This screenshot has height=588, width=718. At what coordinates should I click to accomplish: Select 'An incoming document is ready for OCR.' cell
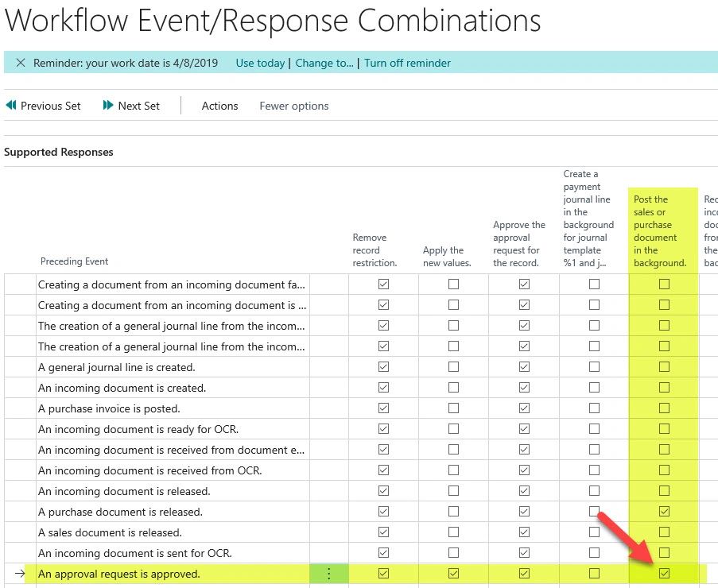[138, 429]
